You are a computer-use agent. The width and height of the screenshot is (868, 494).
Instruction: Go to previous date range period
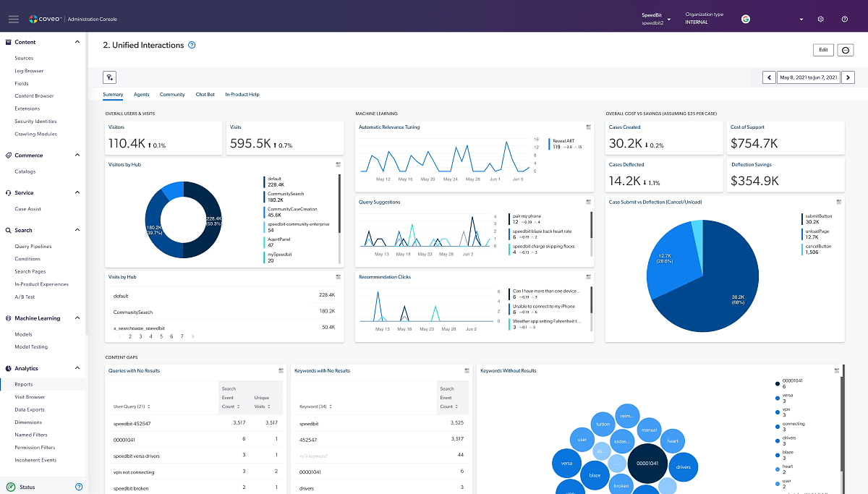pyautogui.click(x=769, y=77)
